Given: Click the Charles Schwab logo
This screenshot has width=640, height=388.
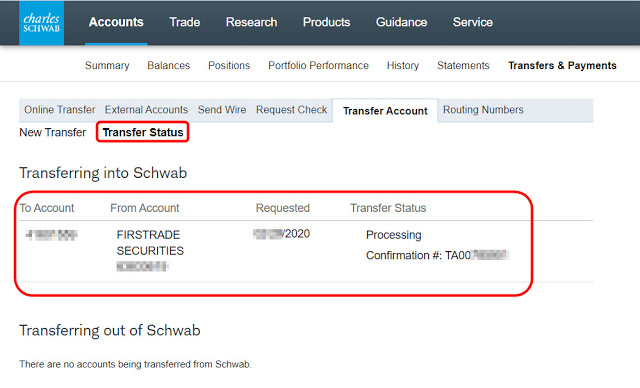Looking at the screenshot, I should tap(41, 23).
